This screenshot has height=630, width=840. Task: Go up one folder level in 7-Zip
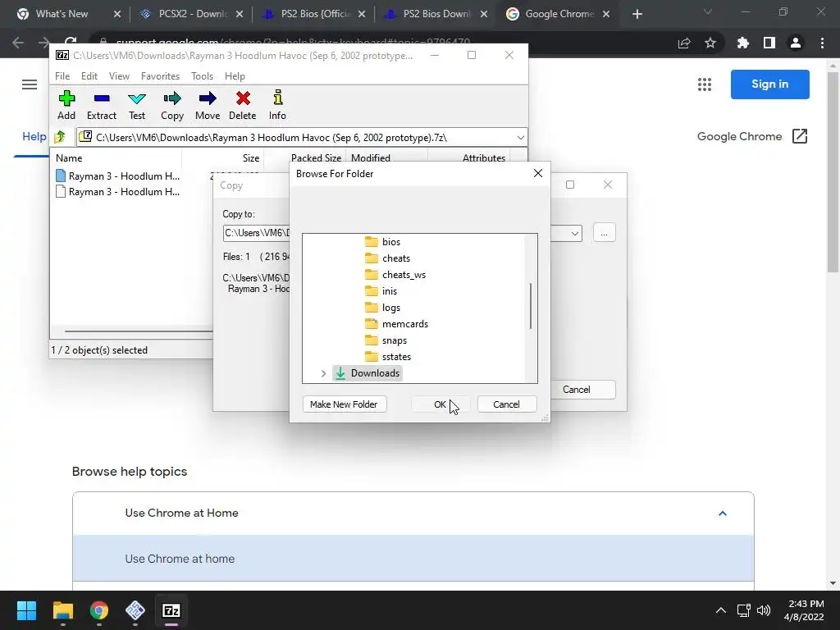60,137
